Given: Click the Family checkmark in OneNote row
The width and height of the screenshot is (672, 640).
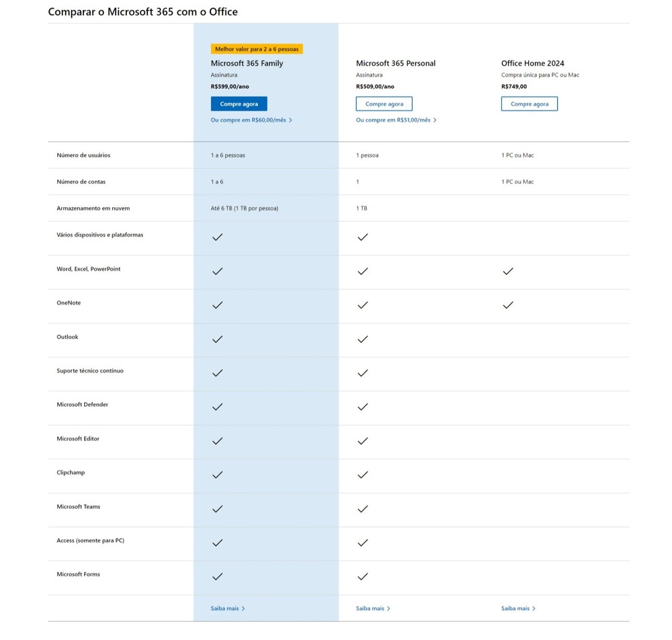Looking at the screenshot, I should (217, 305).
